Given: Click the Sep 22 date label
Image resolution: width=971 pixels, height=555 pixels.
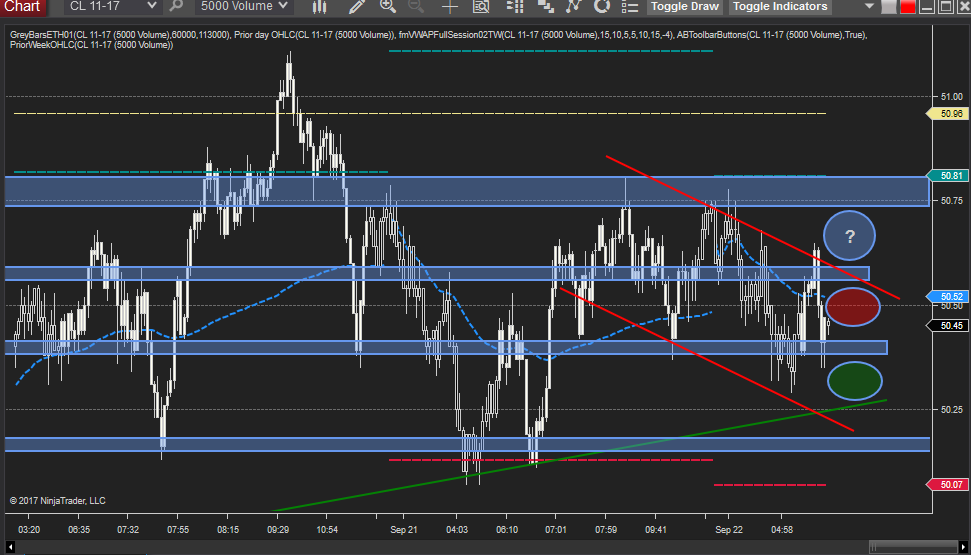Looking at the screenshot, I should (729, 530).
